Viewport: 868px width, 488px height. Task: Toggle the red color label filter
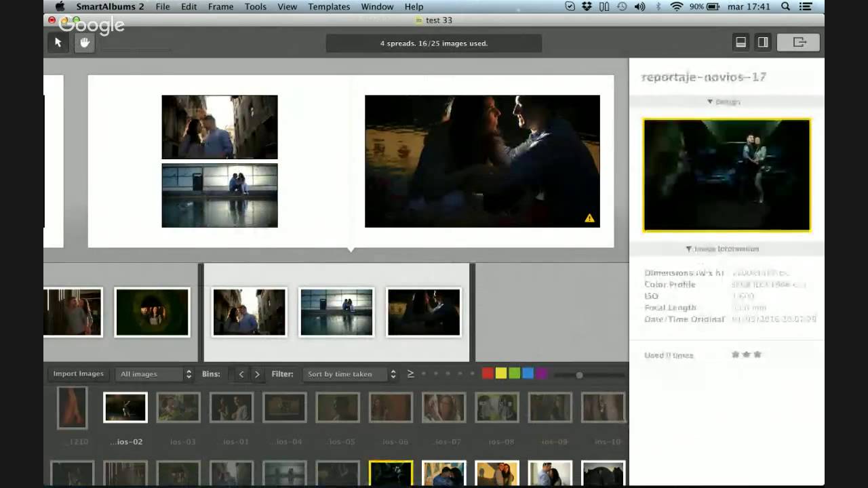tap(487, 373)
